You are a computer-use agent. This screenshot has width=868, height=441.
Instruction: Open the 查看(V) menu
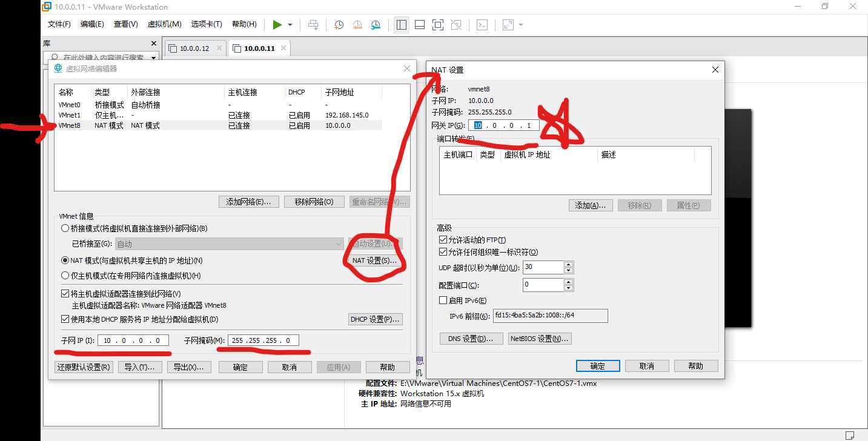click(x=126, y=24)
